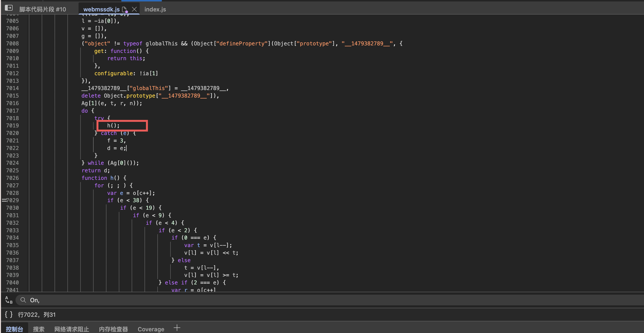This screenshot has width=644, height=333.
Task: Toggle the file navigator sidebar icon
Action: tap(9, 8)
